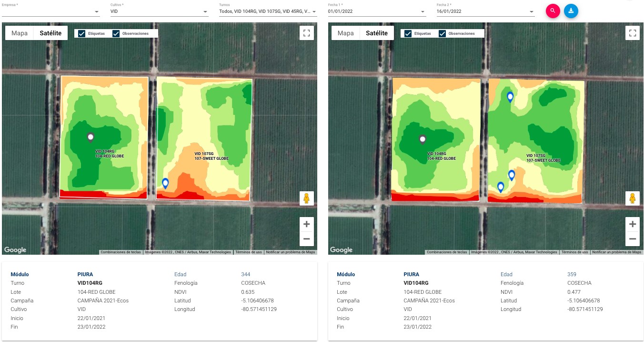Click the blue download button
Viewport: 644px width, 342px height.
click(x=571, y=11)
